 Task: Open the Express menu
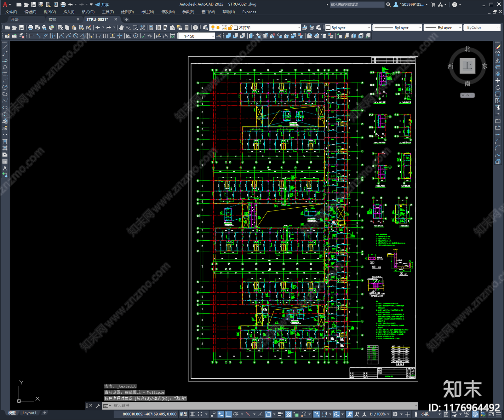249,12
